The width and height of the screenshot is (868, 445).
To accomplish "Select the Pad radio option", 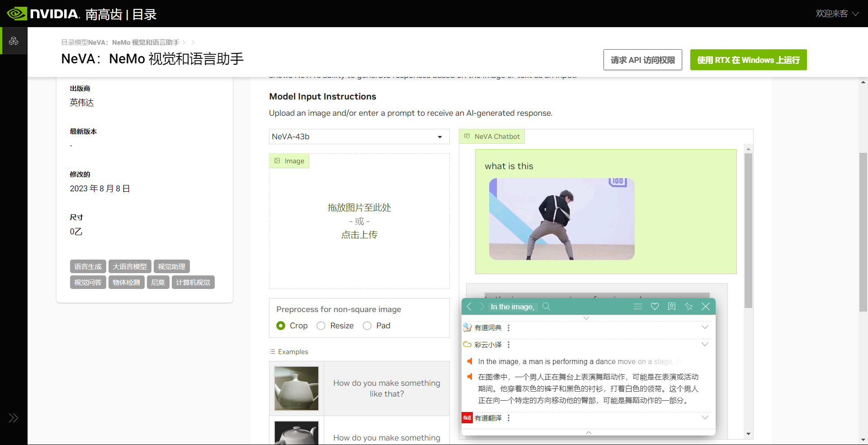I will [x=367, y=326].
